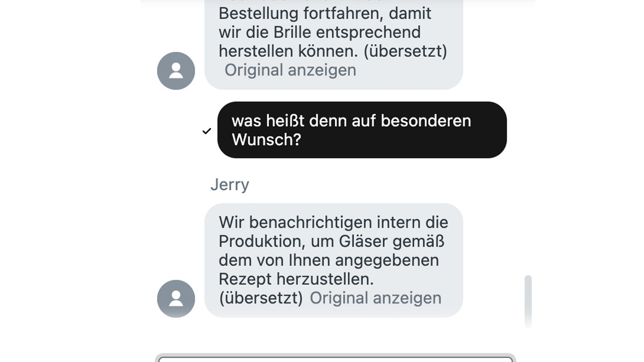644x362 pixels.
Task: Select Jerry's message about notifying Produktion
Action: click(x=333, y=260)
